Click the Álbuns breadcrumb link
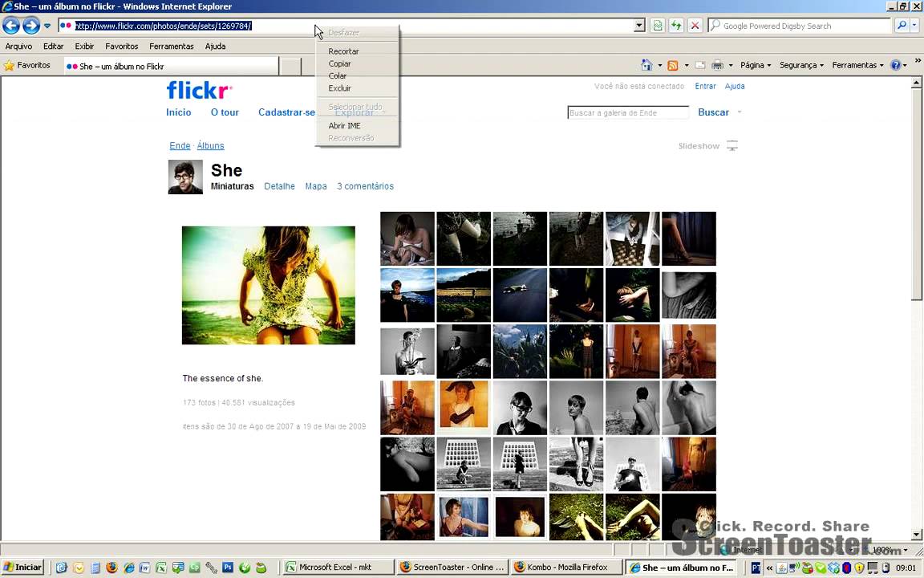924x578 pixels. (x=210, y=145)
